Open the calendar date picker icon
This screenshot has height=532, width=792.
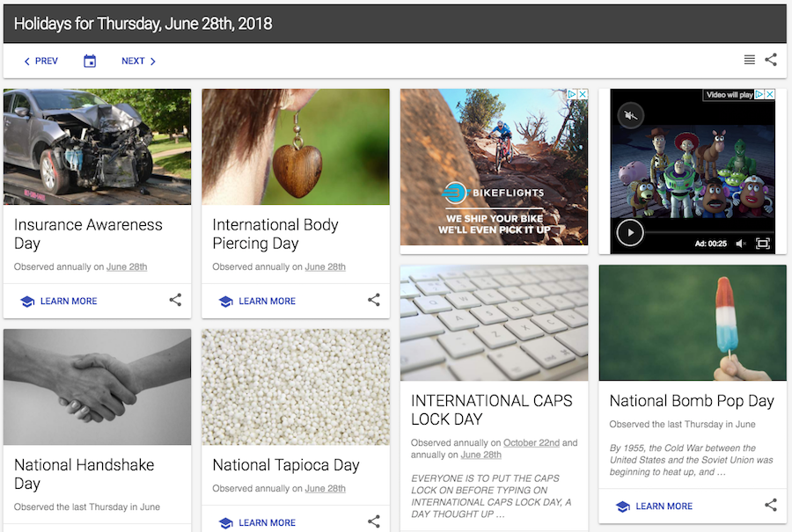90,61
